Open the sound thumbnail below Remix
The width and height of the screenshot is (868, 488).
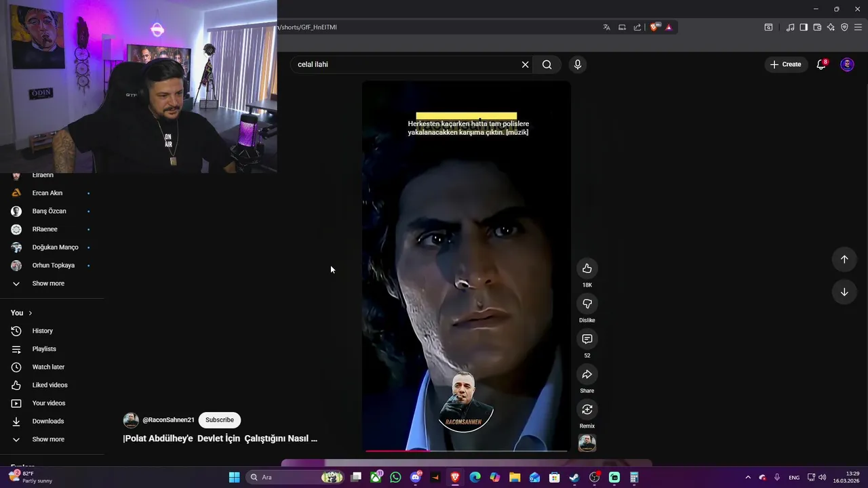click(x=587, y=443)
